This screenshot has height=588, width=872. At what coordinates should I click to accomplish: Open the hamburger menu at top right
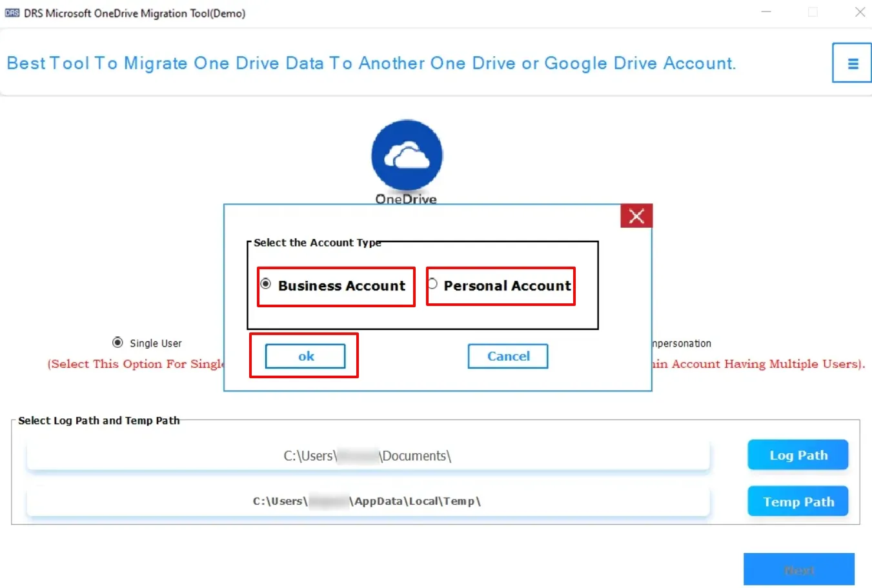click(852, 63)
